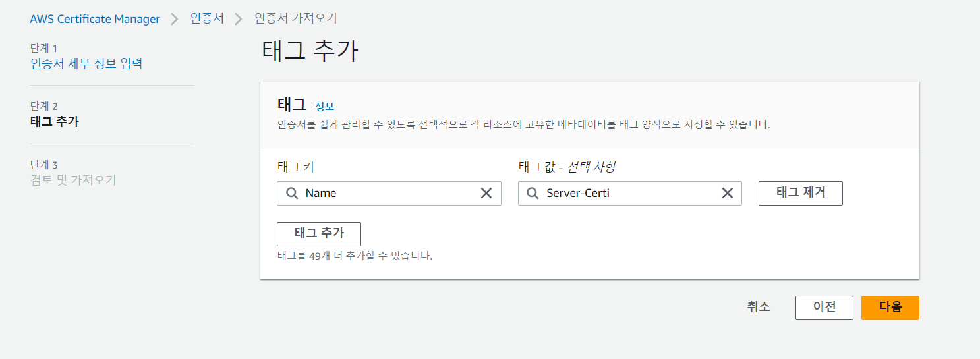Go back using the 이전 button
Viewport: 980px width, 359px height.
pos(824,308)
